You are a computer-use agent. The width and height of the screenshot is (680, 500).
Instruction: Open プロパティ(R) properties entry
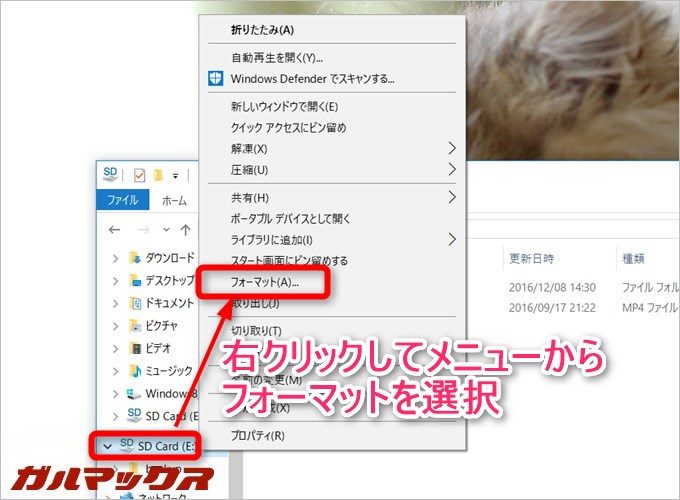[x=258, y=435]
